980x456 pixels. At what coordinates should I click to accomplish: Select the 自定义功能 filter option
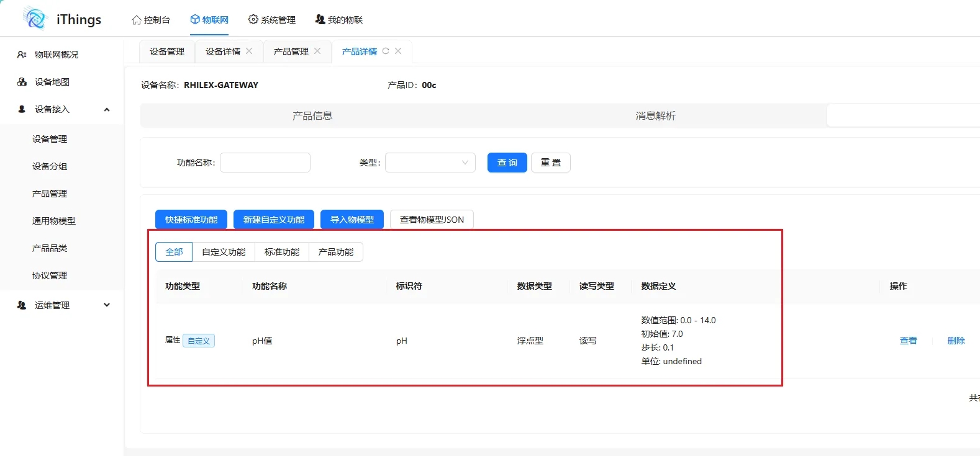(x=224, y=252)
